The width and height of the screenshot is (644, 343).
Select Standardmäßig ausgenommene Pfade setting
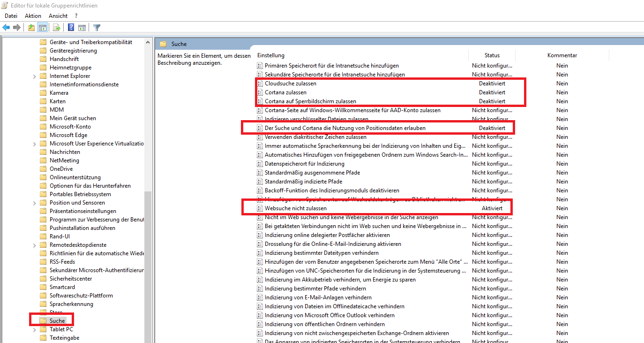312,173
